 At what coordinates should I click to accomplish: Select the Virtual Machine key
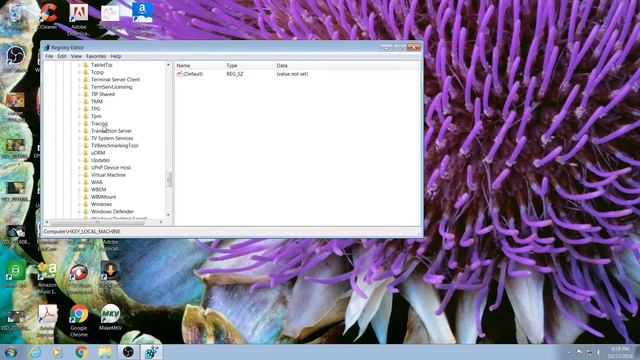click(x=108, y=175)
